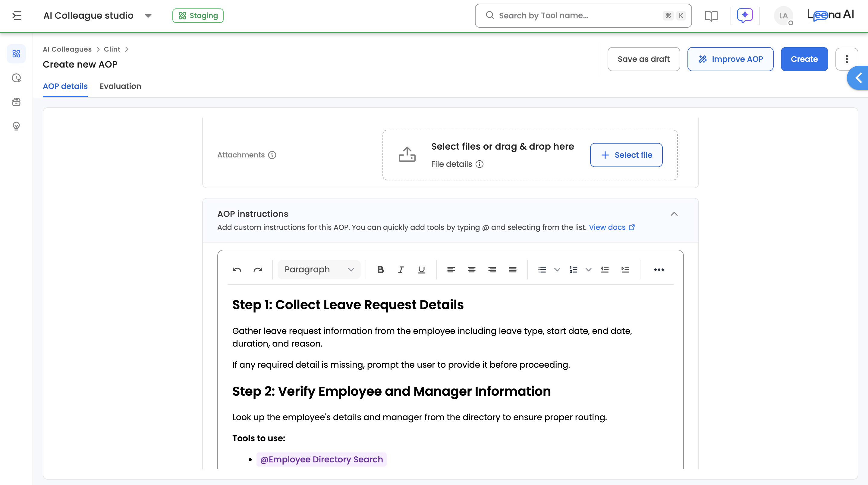Go to Clint breadcrumb
This screenshot has width=868, height=485.
point(112,49)
